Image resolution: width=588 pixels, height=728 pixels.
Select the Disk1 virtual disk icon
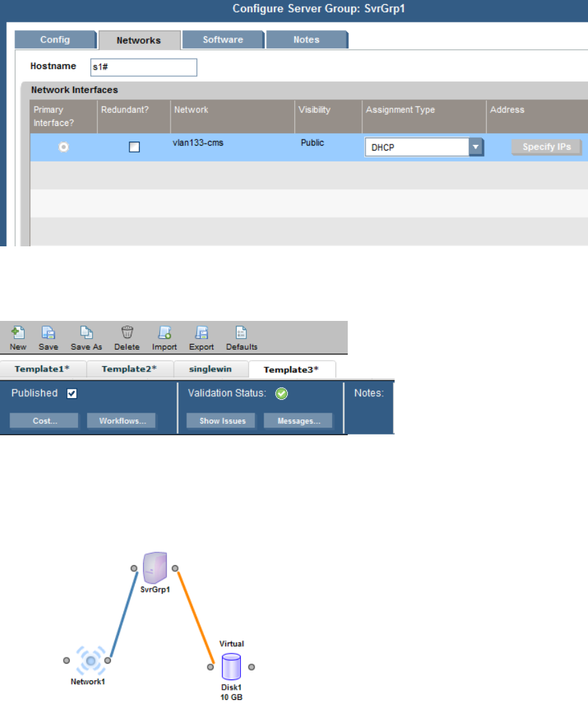coord(231,666)
